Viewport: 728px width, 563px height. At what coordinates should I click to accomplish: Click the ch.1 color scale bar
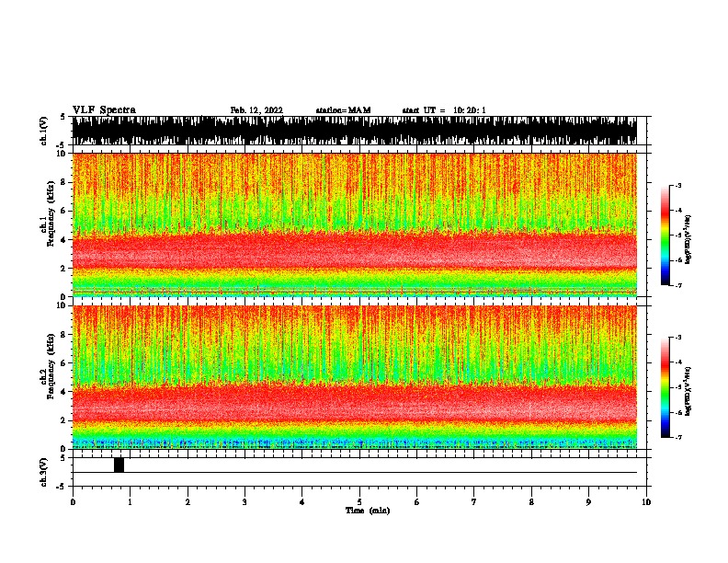pos(665,236)
